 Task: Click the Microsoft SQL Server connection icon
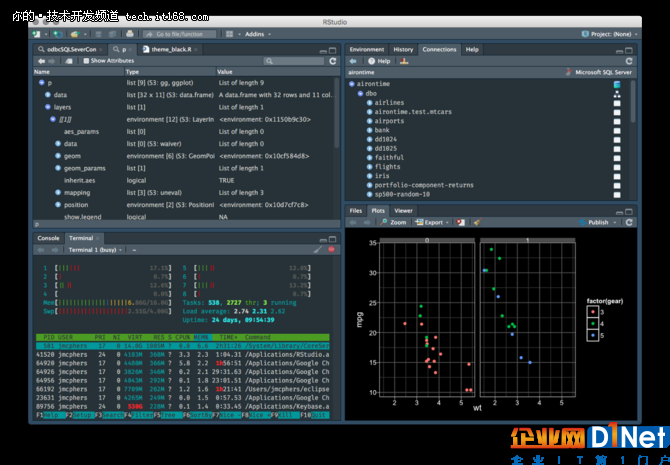pyautogui.click(x=569, y=72)
